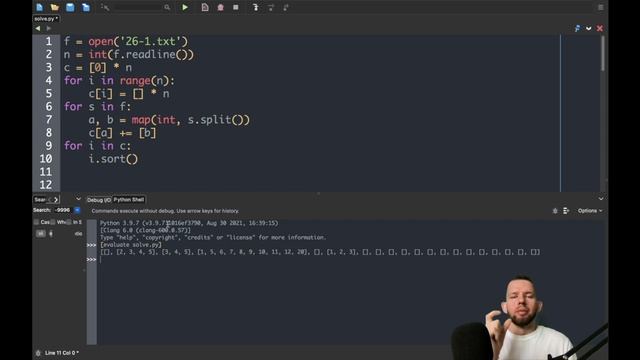Viewport: 640px width, 360px height.
Task: Save the current file with the disk icon
Action: tap(70, 7)
